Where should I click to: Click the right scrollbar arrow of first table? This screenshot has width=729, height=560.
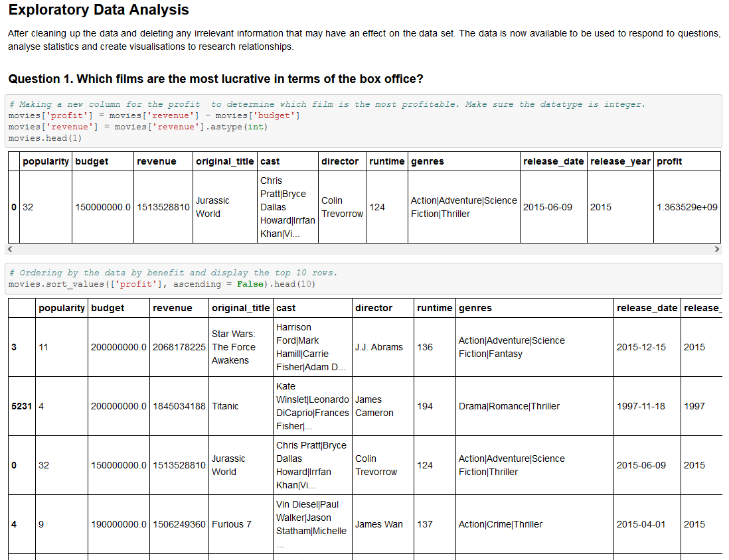point(716,249)
